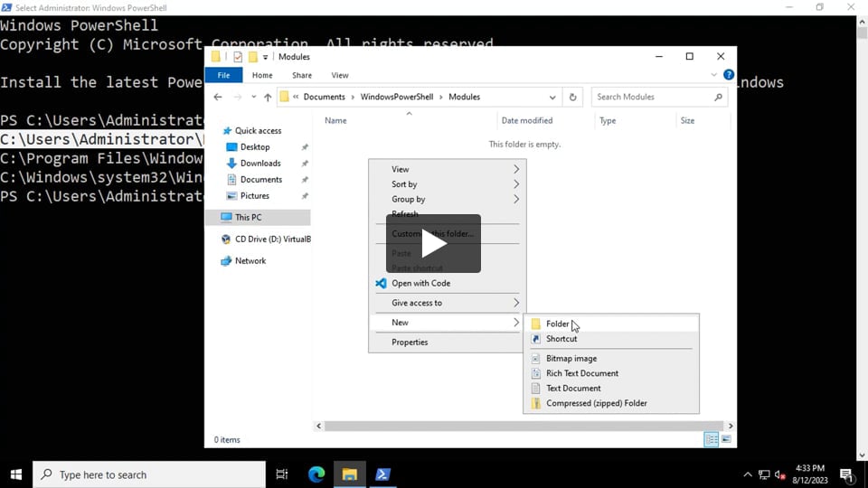Open Microsoft Edge from the taskbar
868x488 pixels.
[x=316, y=474]
